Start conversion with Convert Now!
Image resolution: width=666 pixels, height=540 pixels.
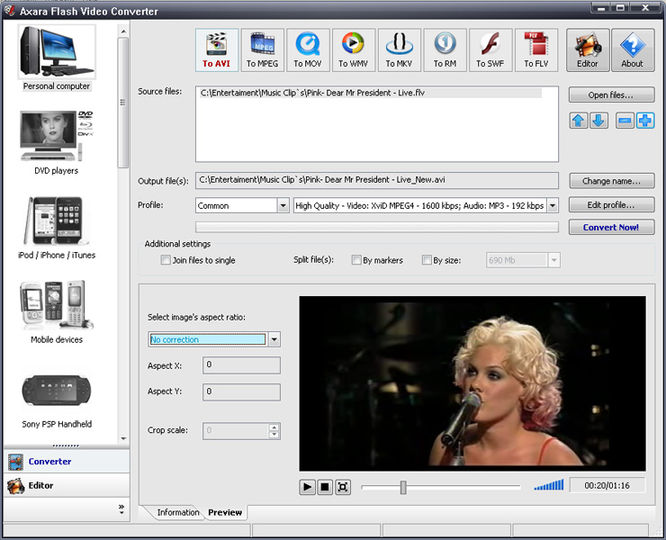click(611, 227)
